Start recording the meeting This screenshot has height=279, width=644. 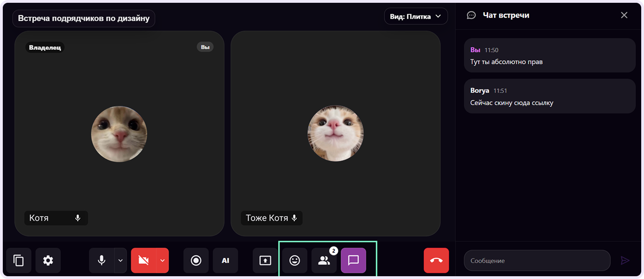click(196, 261)
